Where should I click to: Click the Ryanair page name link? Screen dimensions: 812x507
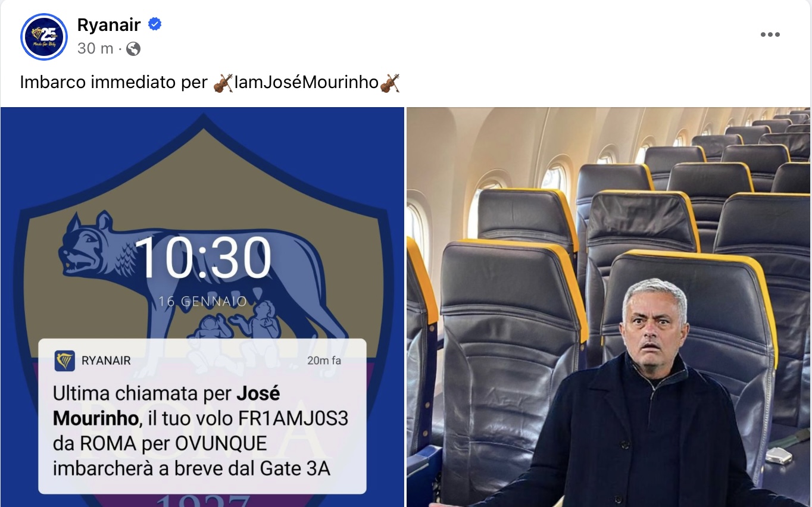(109, 24)
